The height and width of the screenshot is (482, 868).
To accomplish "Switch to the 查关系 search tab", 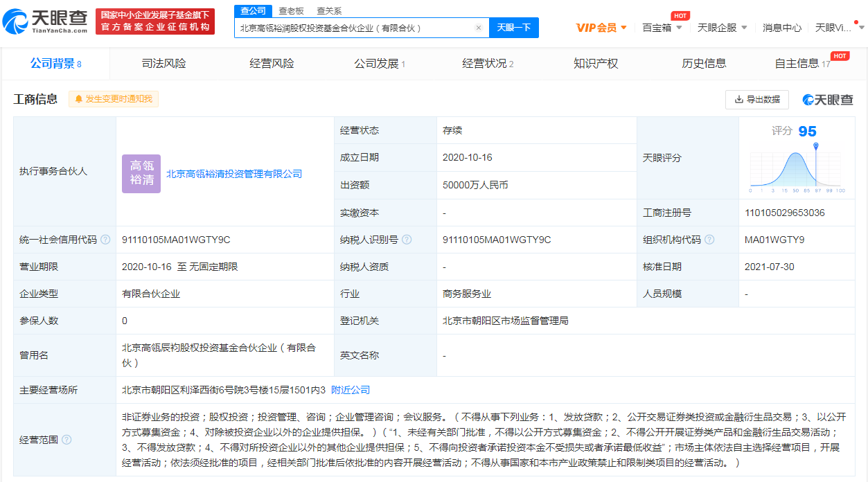I will tap(329, 10).
